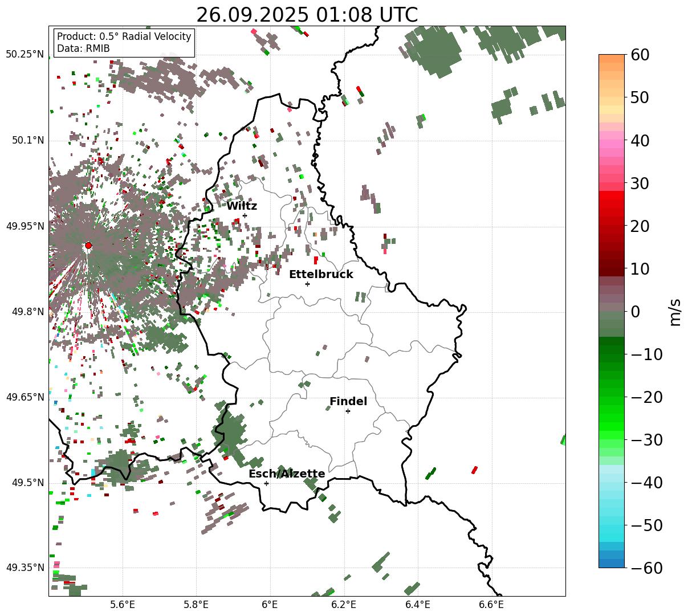The image size is (688, 616).
Task: Click the pink colorbar segment near 40
Action: pos(612,144)
